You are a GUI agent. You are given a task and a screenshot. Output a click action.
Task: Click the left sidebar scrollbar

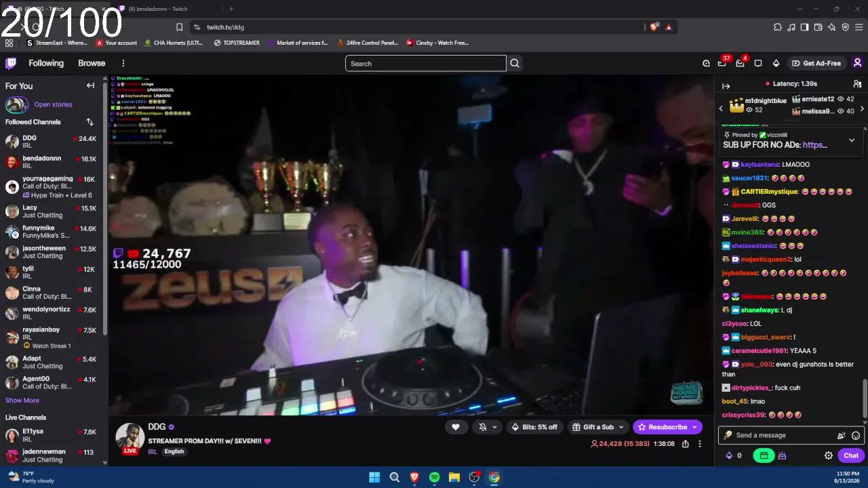tap(105, 210)
